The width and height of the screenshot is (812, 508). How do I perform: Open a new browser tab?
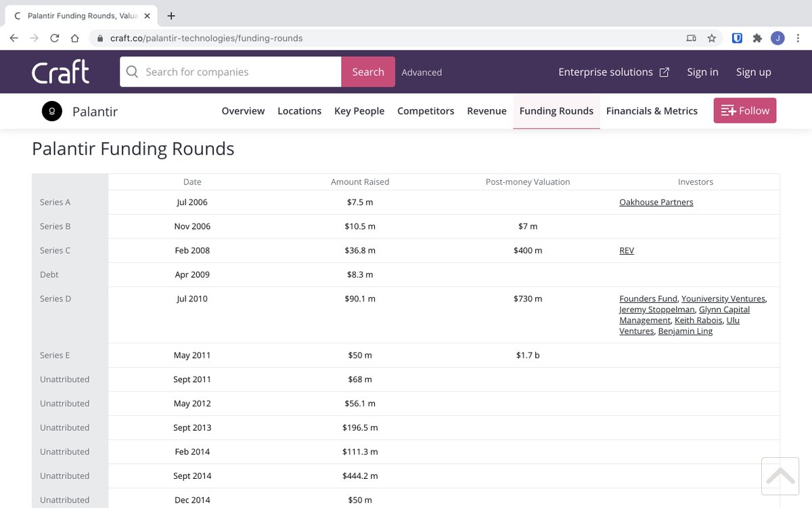pyautogui.click(x=171, y=16)
